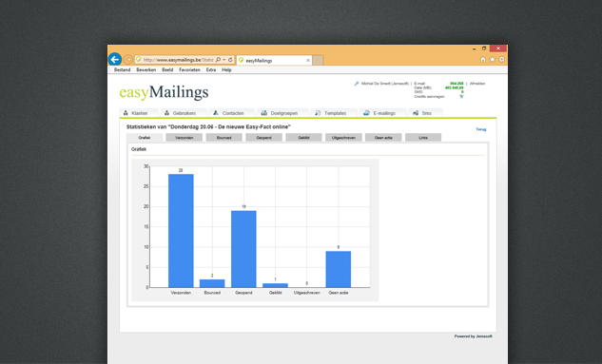Switch to the Geopend statistics tab
The image size is (602, 364).
[264, 137]
